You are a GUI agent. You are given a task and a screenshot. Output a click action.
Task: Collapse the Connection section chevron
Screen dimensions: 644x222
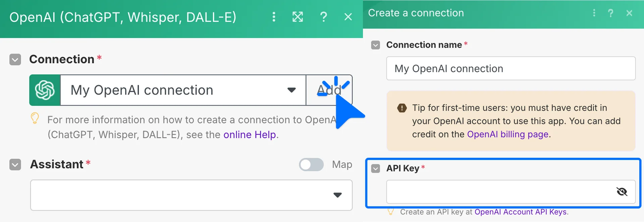(x=15, y=60)
